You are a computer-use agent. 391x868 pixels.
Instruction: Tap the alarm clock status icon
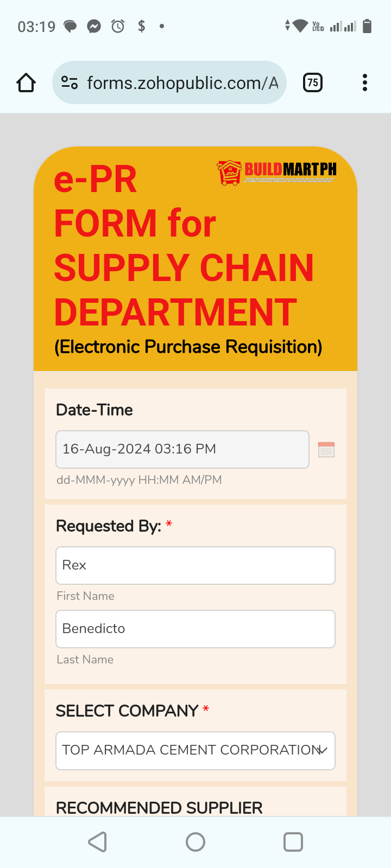pyautogui.click(x=118, y=26)
